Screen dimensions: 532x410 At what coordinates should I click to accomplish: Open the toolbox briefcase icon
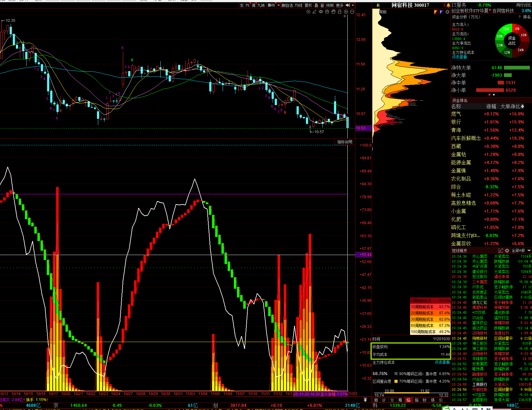[327, 12]
